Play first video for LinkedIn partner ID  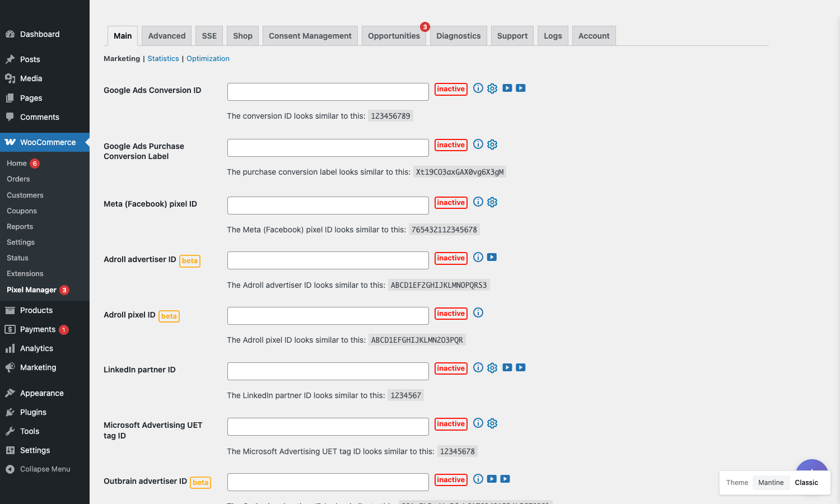[507, 367]
